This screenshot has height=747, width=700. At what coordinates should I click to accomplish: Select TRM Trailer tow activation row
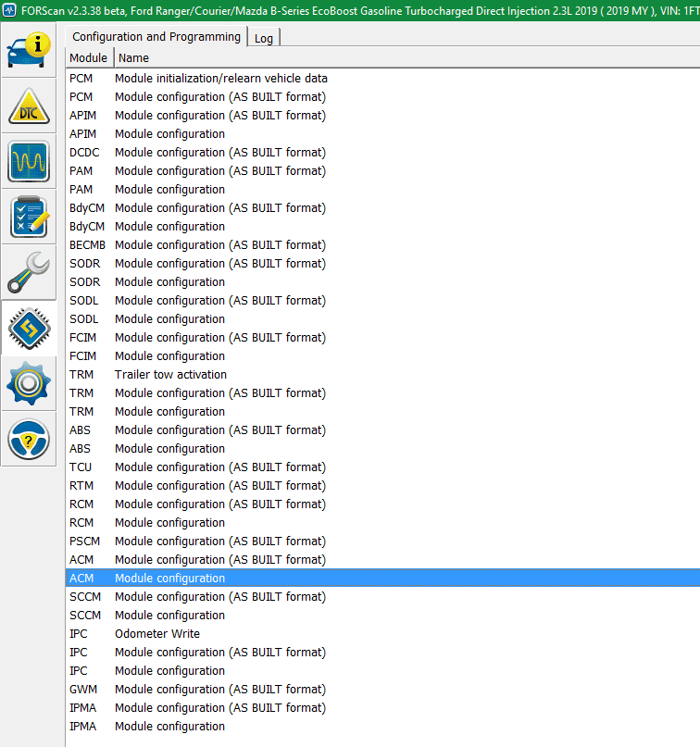pyautogui.click(x=382, y=375)
